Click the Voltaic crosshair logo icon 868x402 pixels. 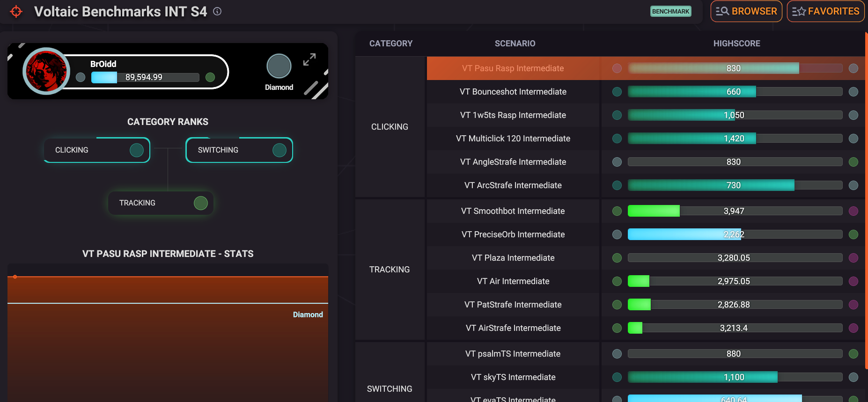click(16, 12)
